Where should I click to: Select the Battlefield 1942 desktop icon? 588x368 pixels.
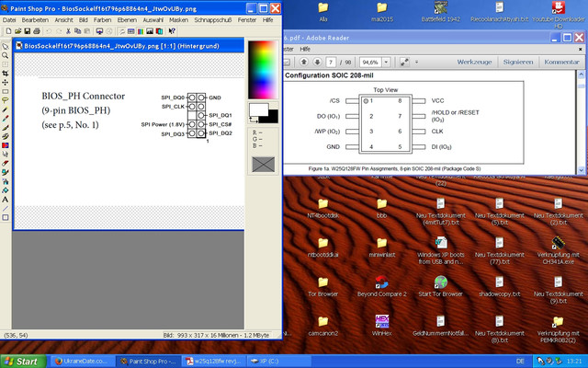(x=441, y=11)
